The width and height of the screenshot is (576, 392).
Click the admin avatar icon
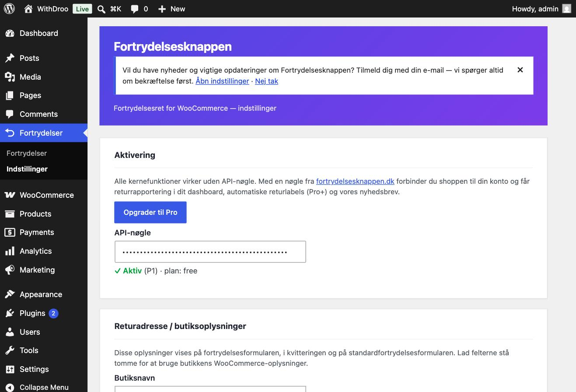[566, 9]
